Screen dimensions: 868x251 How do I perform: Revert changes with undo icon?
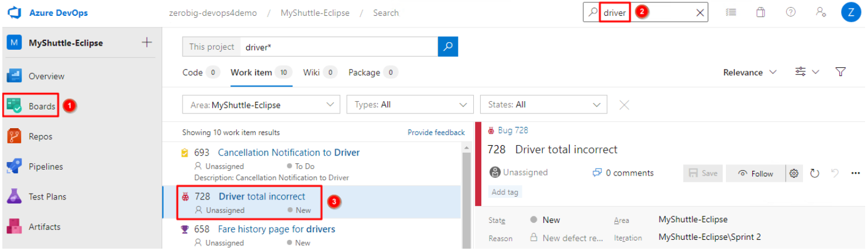835,173
